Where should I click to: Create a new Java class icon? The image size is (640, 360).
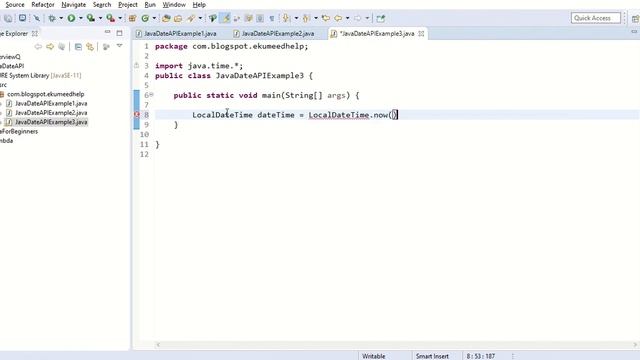tap(145, 18)
